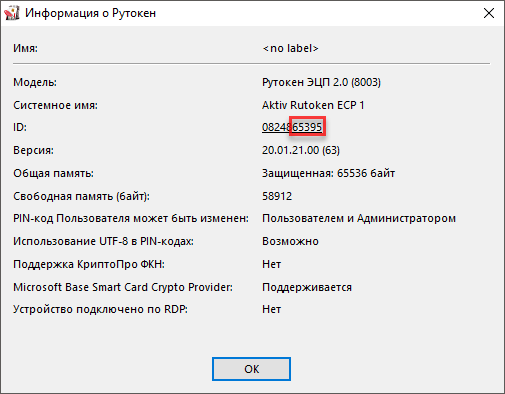Viewport: 505px width, 394px height.
Task: Click the value "Пользователем и Администратором"
Action: pos(359,218)
